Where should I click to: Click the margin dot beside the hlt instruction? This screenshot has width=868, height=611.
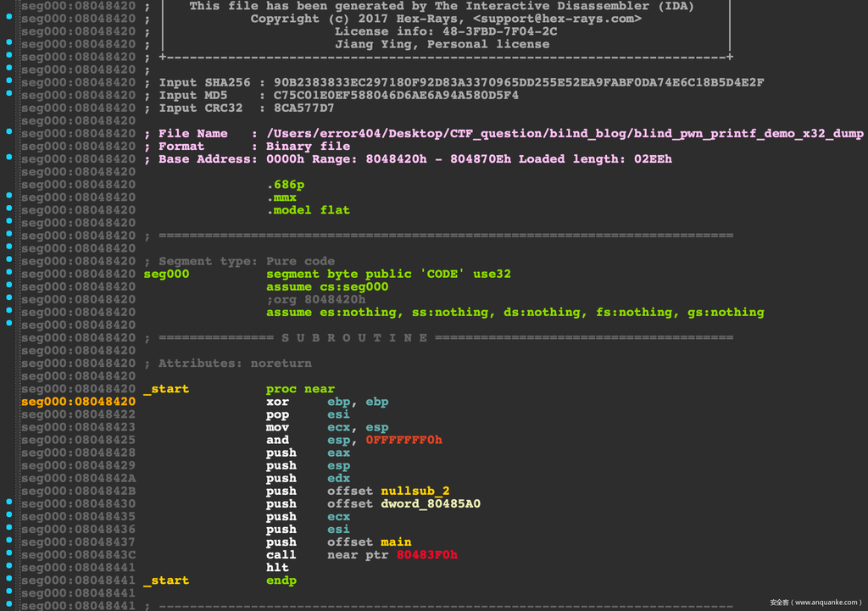click(x=9, y=565)
